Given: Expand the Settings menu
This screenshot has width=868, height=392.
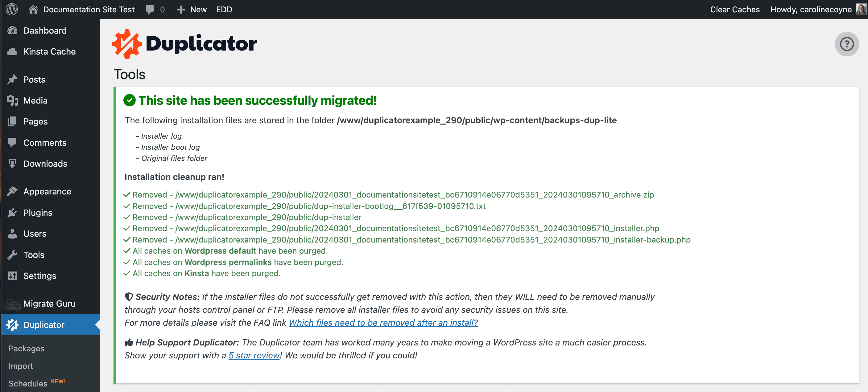Looking at the screenshot, I should (x=40, y=276).
